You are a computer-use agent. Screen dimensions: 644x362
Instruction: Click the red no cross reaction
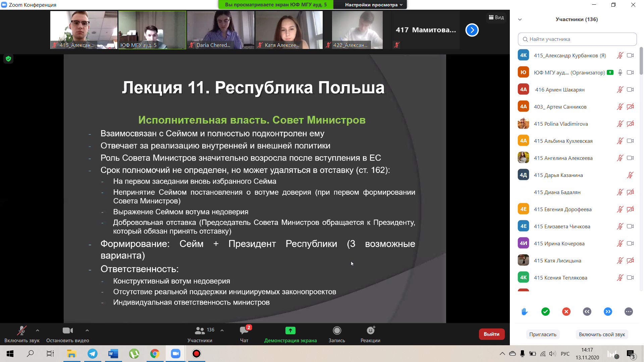pyautogui.click(x=566, y=312)
